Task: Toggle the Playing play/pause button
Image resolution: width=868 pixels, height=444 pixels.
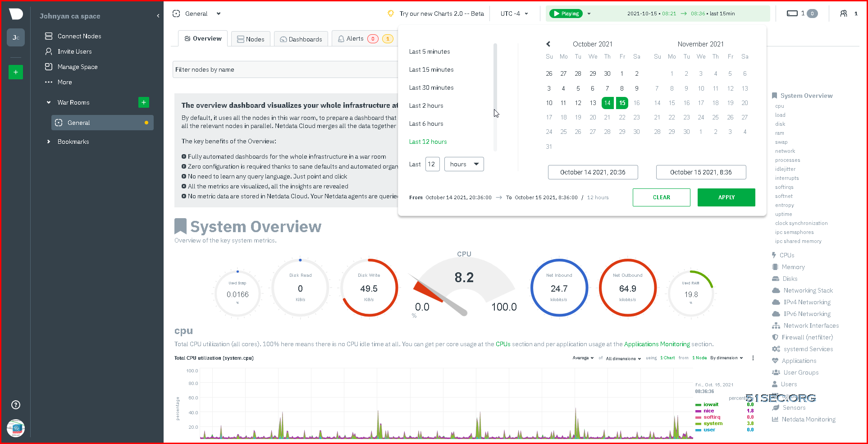Action: (x=566, y=14)
